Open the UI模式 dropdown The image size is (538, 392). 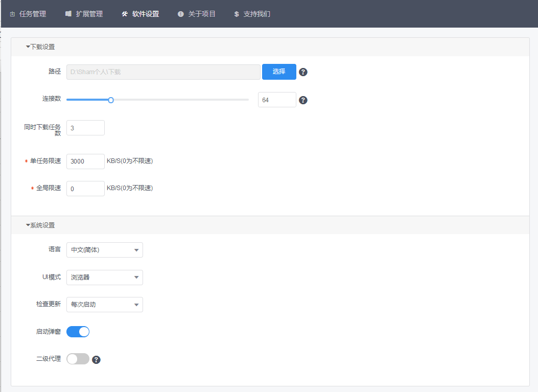[105, 278]
